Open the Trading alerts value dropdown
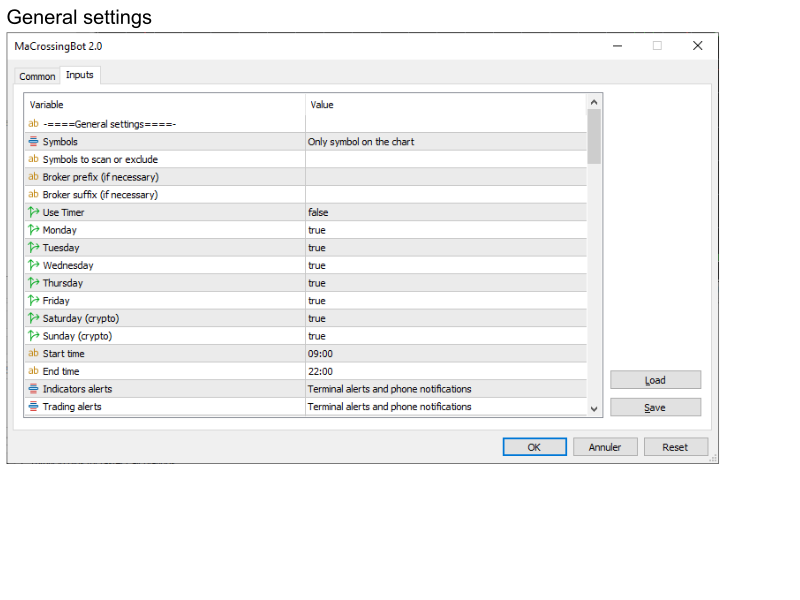 [446, 407]
